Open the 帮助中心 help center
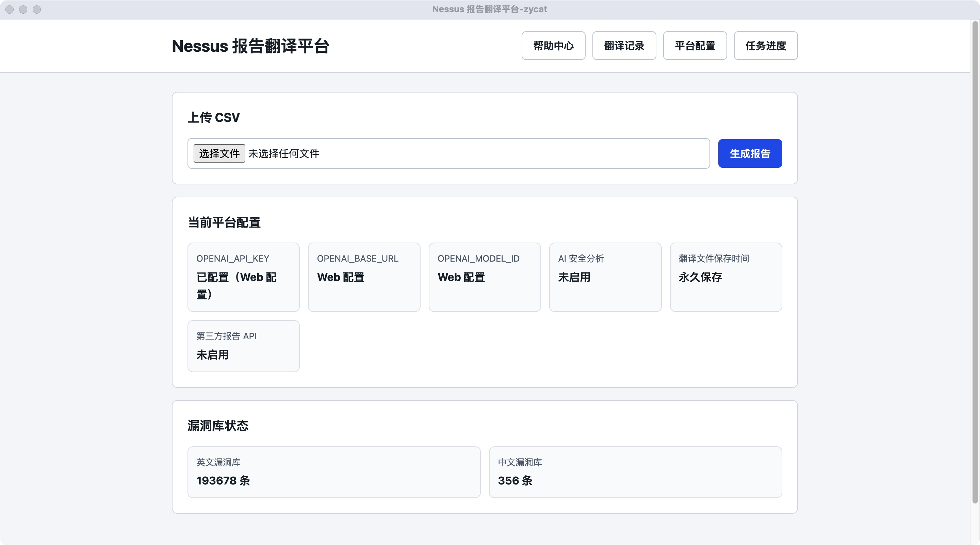The width and height of the screenshot is (980, 545). (553, 46)
